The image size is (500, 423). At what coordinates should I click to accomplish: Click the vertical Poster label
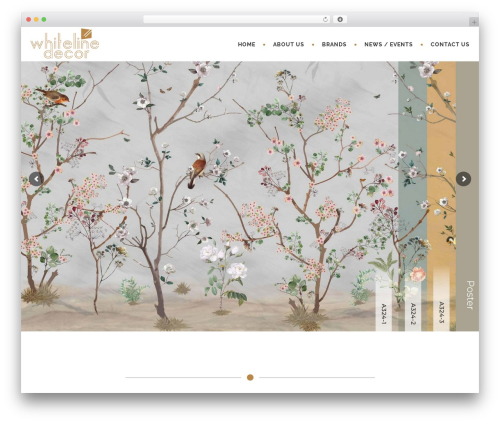[470, 295]
